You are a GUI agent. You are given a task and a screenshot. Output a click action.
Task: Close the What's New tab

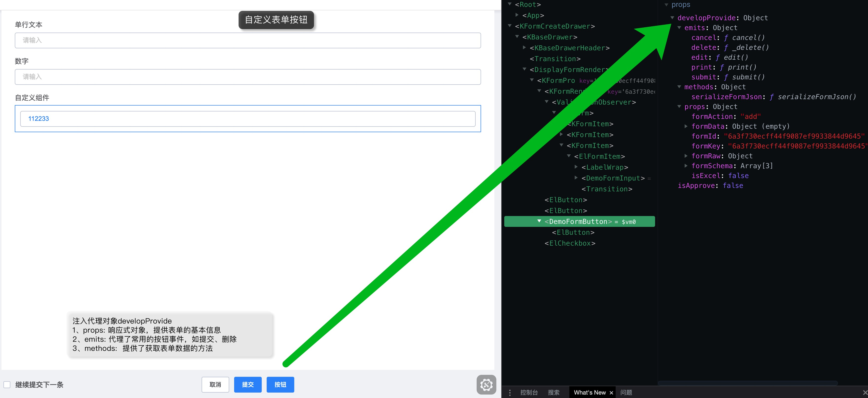611,393
